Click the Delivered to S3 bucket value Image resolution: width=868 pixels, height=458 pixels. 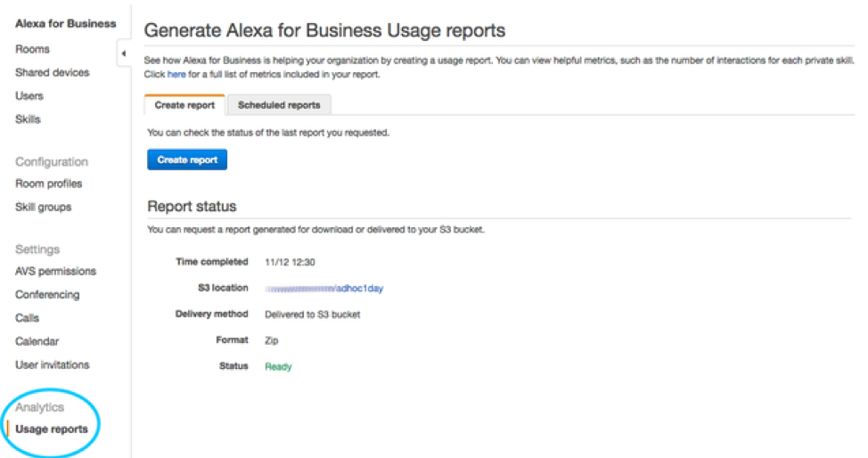312,315
